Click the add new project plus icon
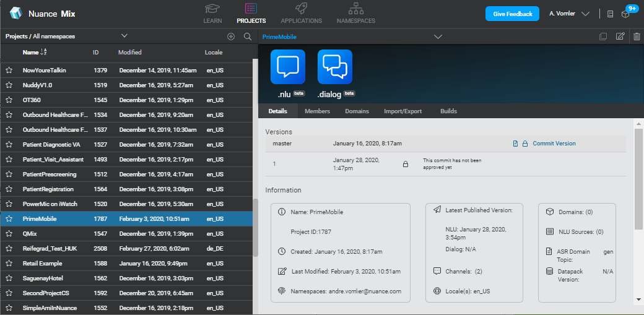This screenshot has height=315, width=644. coord(231,37)
